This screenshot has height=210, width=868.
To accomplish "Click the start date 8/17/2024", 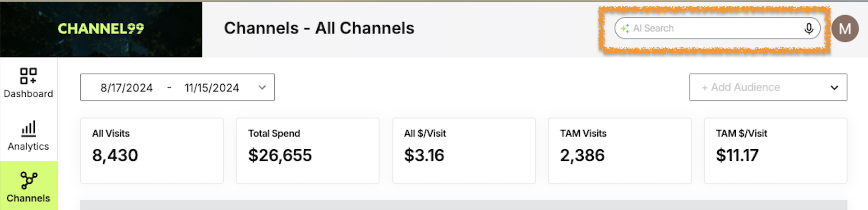I will (127, 87).
